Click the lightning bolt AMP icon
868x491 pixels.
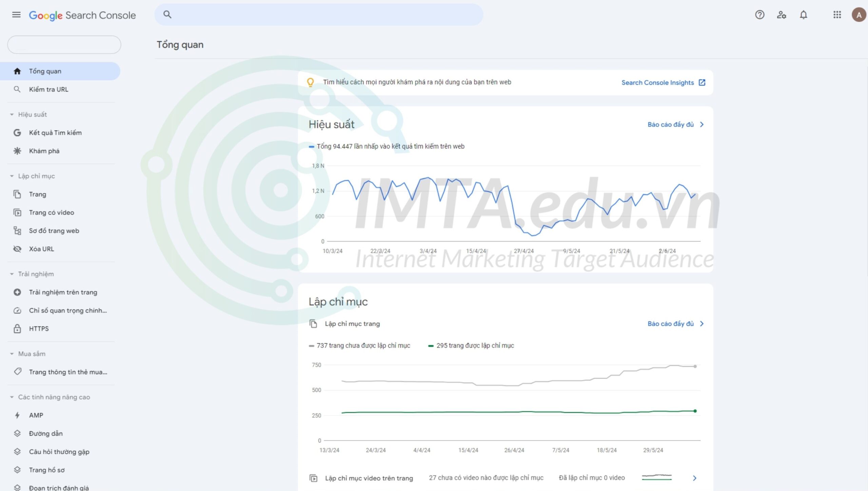tap(17, 415)
